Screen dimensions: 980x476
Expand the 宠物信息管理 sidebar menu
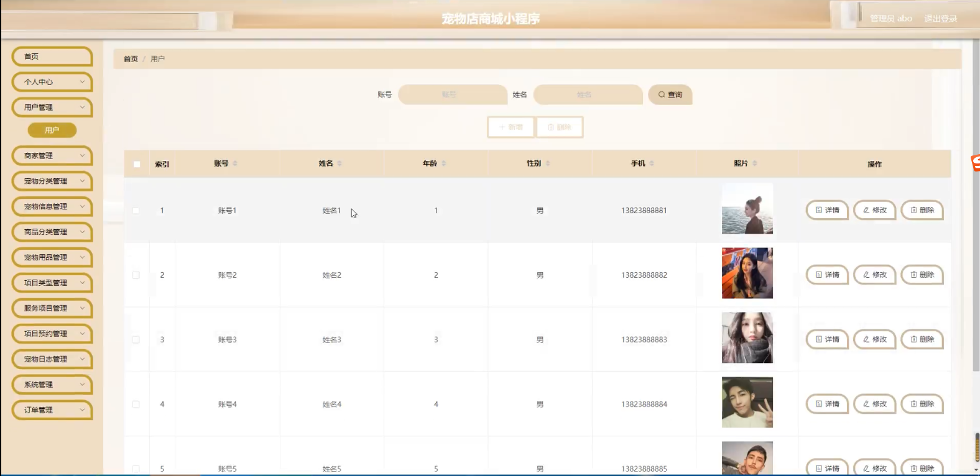52,207
